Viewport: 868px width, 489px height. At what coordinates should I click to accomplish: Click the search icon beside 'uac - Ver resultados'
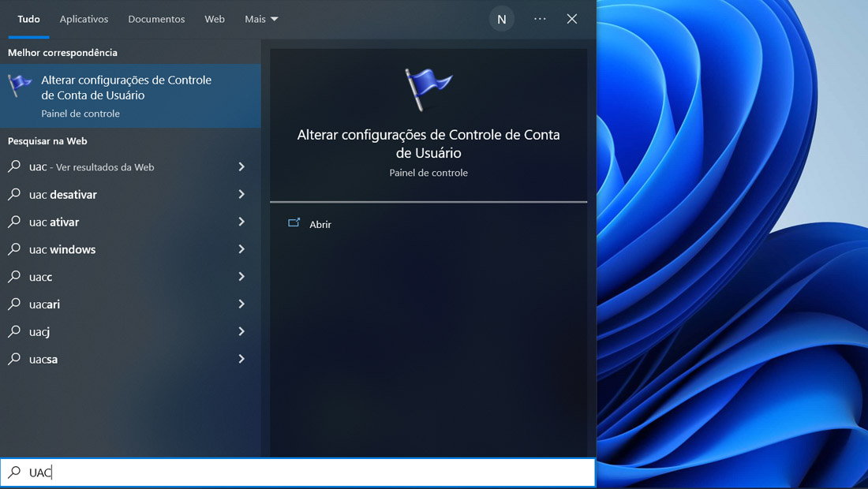[x=14, y=166]
